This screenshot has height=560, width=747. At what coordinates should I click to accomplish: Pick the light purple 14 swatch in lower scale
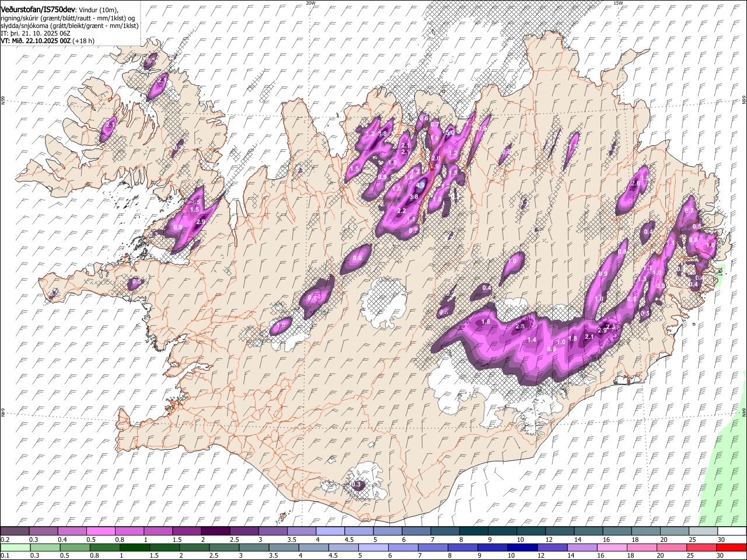pos(582,547)
